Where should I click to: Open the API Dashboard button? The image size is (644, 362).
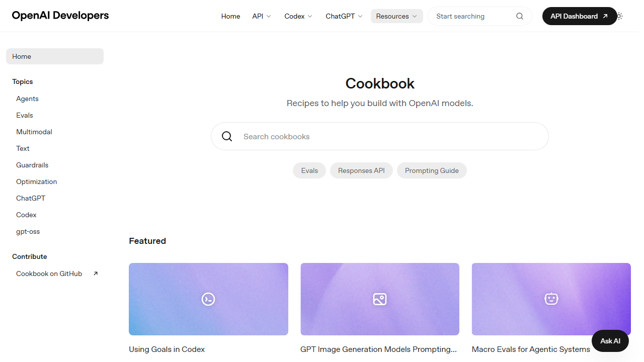tap(579, 16)
